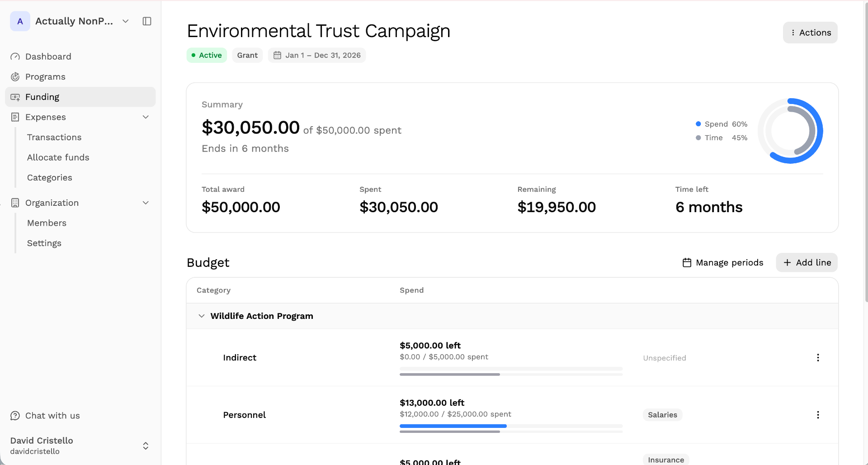Viewport: 868px width, 465px height.
Task: Click the Grant type badge
Action: pos(247,55)
